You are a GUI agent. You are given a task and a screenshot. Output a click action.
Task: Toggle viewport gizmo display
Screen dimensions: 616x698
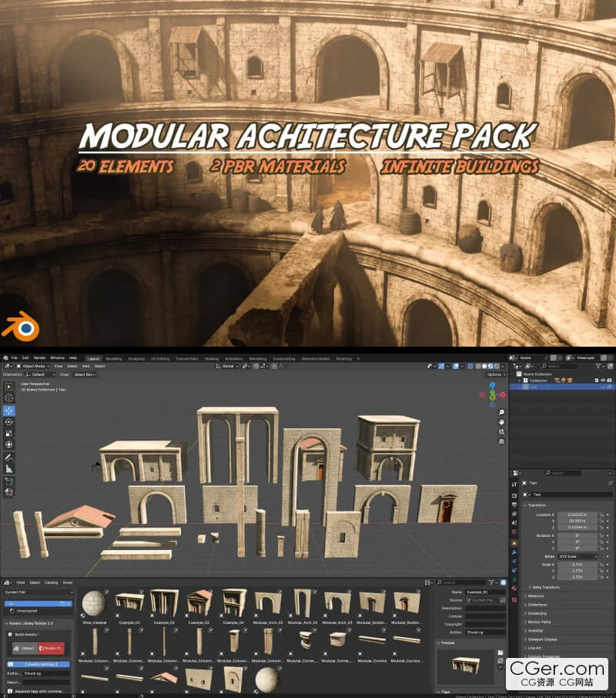[441, 367]
